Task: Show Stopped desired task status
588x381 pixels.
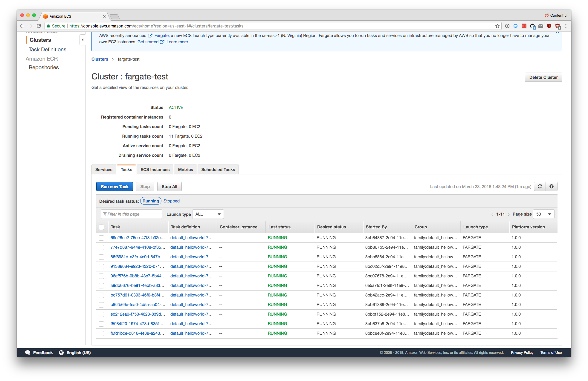Action: coord(171,201)
